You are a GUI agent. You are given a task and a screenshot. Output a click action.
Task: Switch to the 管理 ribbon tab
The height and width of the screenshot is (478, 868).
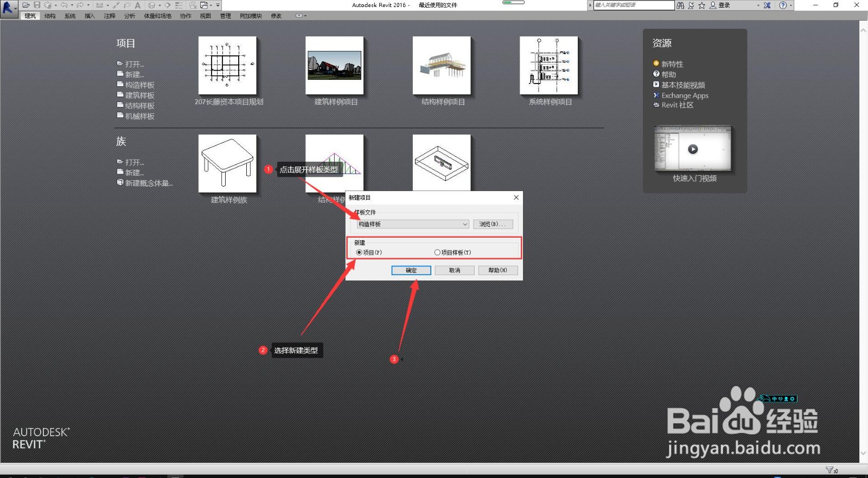(225, 16)
